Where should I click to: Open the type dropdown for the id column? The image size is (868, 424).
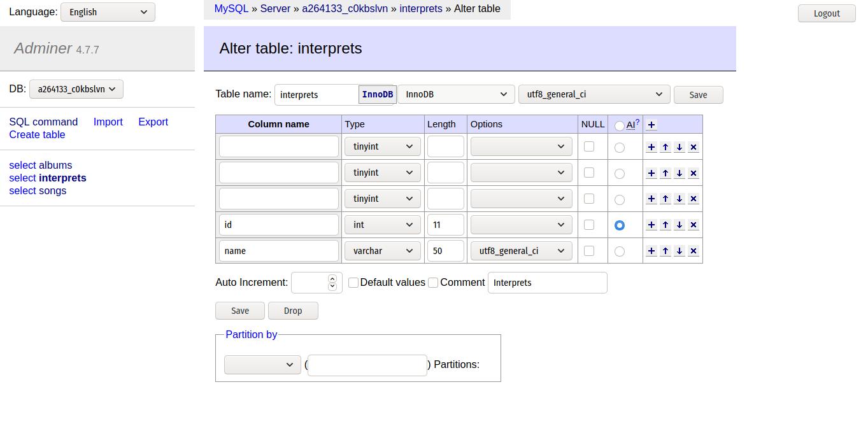tap(382, 225)
